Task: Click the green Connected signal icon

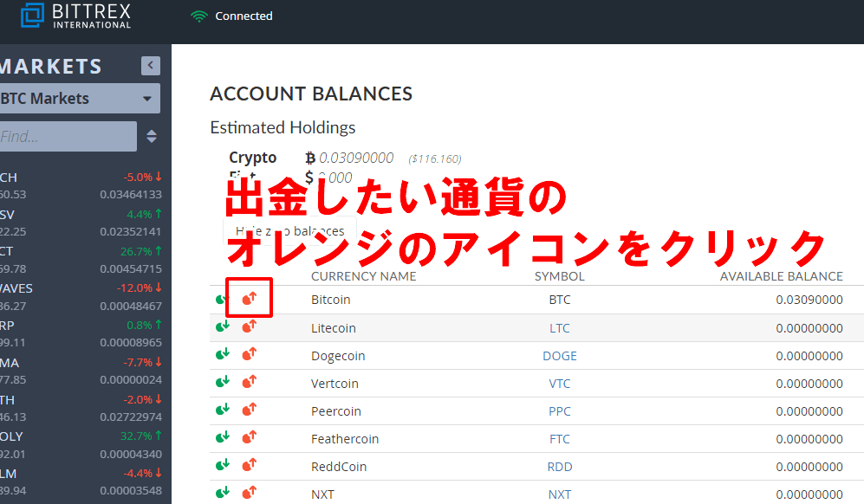Action: pyautogui.click(x=199, y=16)
